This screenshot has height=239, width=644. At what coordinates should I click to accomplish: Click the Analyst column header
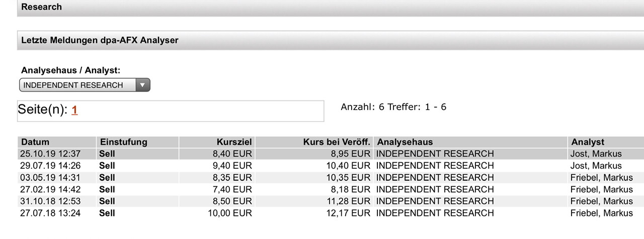point(587,142)
